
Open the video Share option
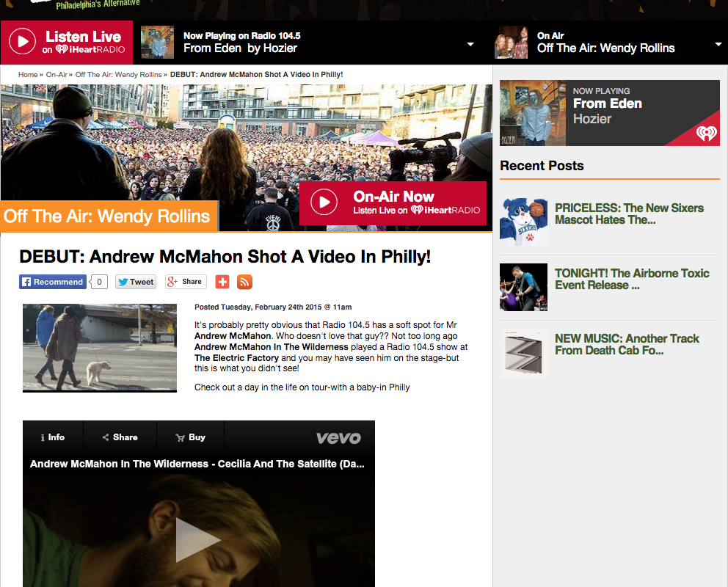(120, 437)
